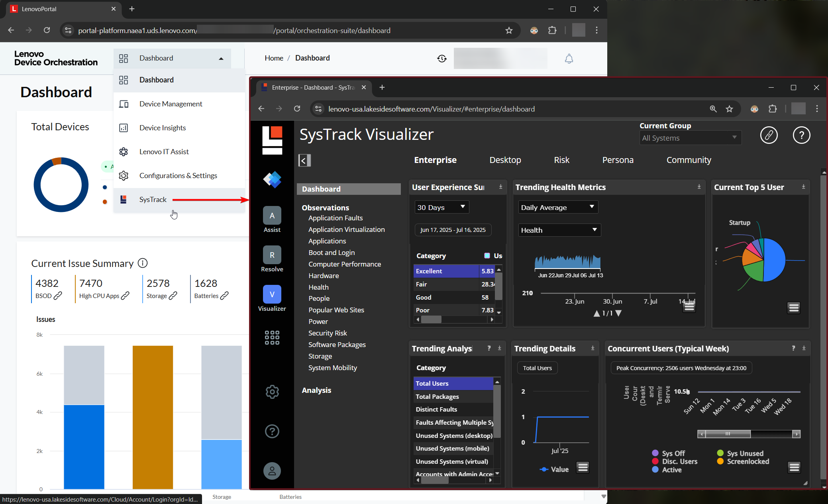Select SysTrack in the portal menu
This screenshot has height=504, width=828.
179,200
